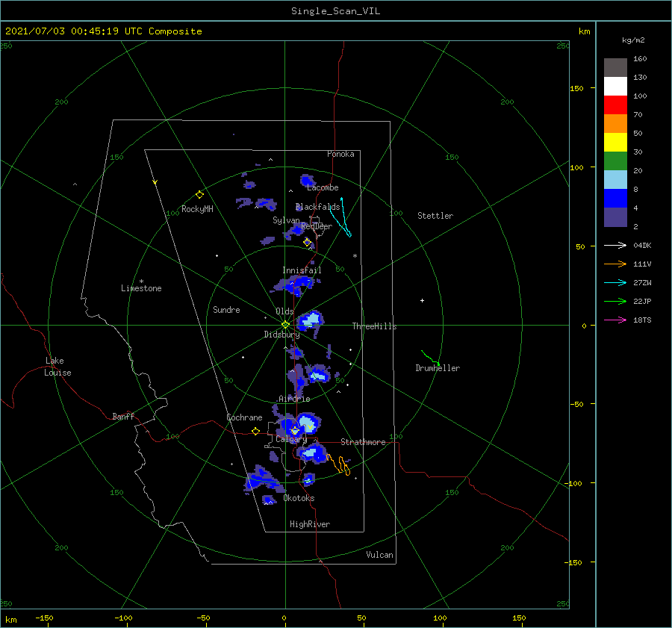The height and width of the screenshot is (628, 672).
Task: Click the storm cell near Lacombe
Action: coord(307,181)
